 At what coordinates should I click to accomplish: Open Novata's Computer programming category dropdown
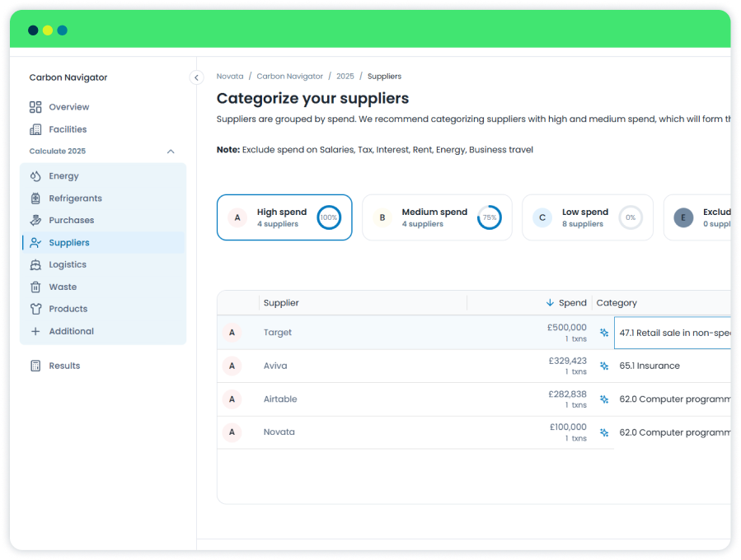pyautogui.click(x=673, y=432)
